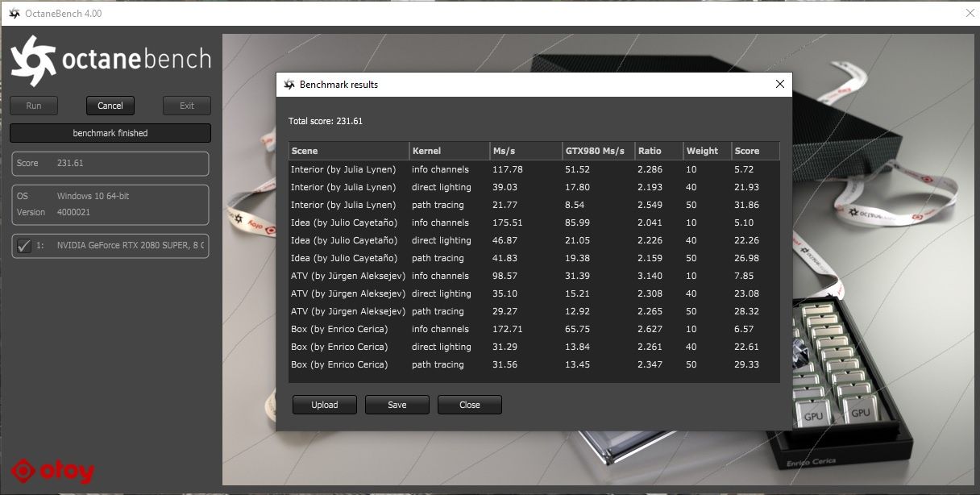This screenshot has height=495, width=980.
Task: Click the ratio value 3.140
Action: (650, 276)
